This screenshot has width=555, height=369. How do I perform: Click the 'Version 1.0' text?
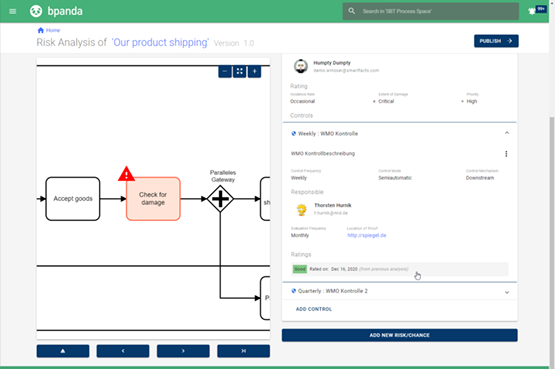click(x=234, y=43)
